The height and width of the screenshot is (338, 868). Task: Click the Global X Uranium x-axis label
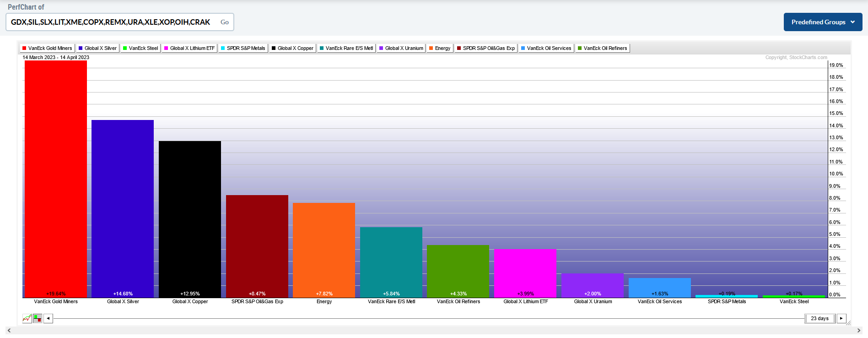pos(593,301)
